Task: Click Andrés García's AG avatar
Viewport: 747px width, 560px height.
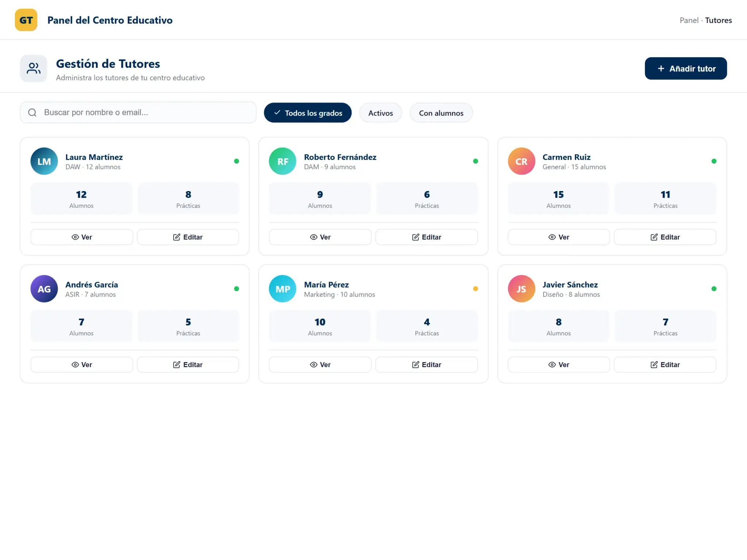Action: coord(44,289)
